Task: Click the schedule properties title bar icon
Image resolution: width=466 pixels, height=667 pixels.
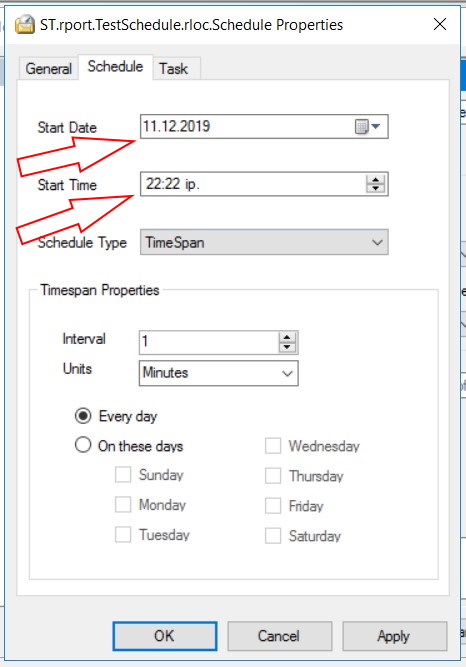Action: [x=25, y=24]
